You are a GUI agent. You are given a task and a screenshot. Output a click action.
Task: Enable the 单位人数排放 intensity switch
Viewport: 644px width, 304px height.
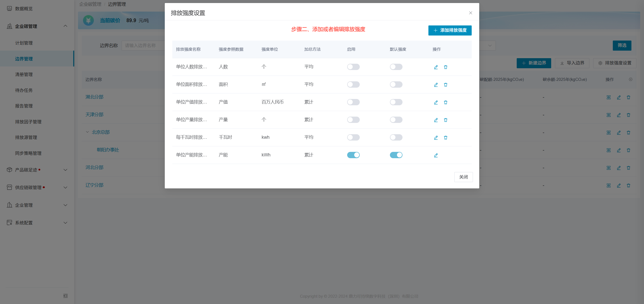pos(353,67)
